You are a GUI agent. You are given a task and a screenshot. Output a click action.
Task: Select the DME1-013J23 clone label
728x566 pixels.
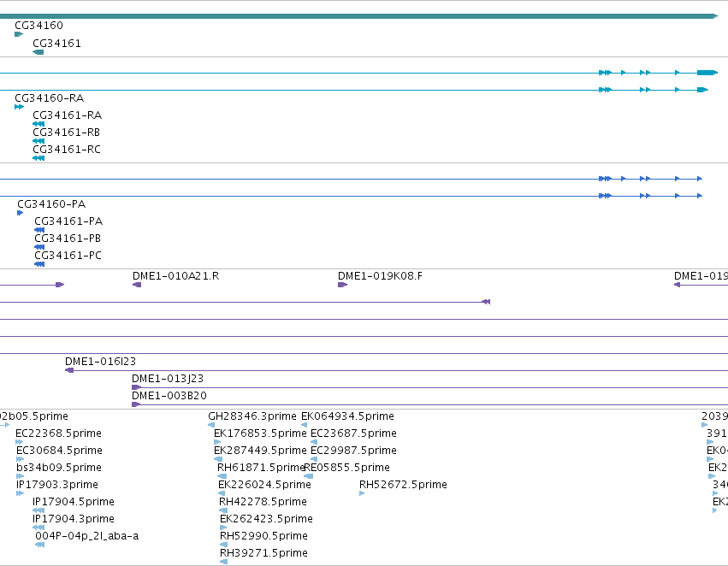pos(168,379)
